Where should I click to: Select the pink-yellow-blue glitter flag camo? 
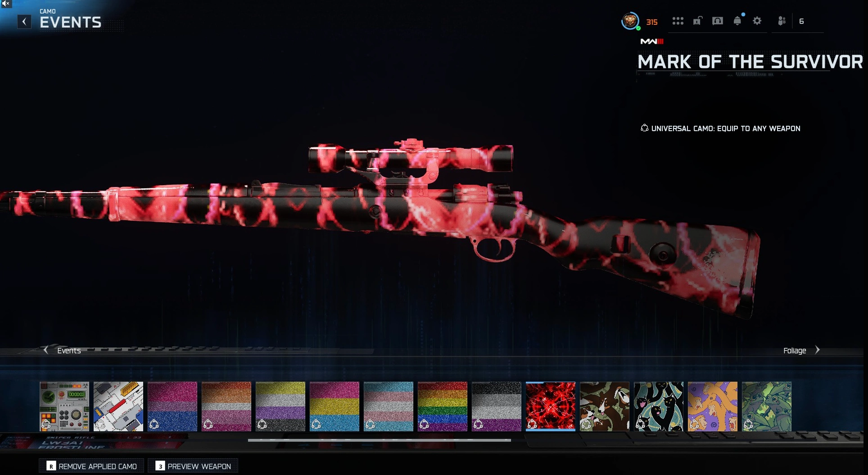point(335,406)
